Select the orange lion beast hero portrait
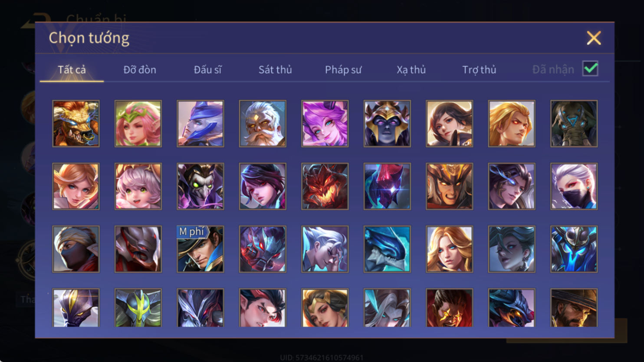Image resolution: width=644 pixels, height=362 pixels. coord(76,124)
